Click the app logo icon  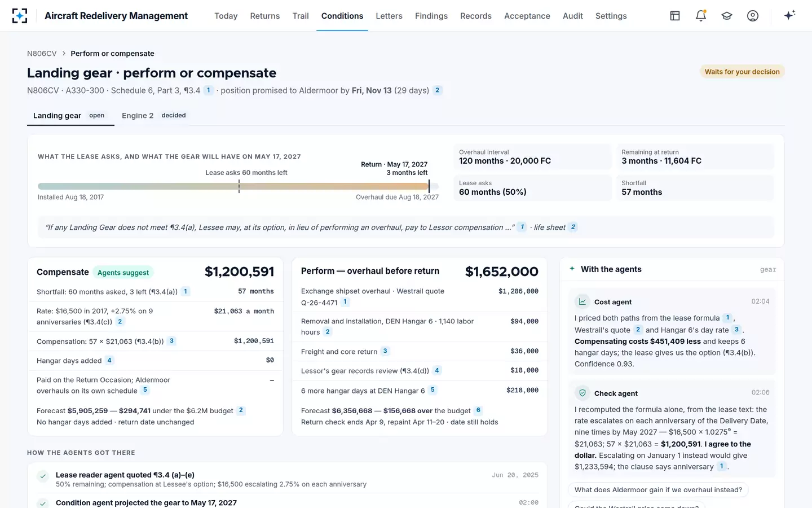click(20, 16)
